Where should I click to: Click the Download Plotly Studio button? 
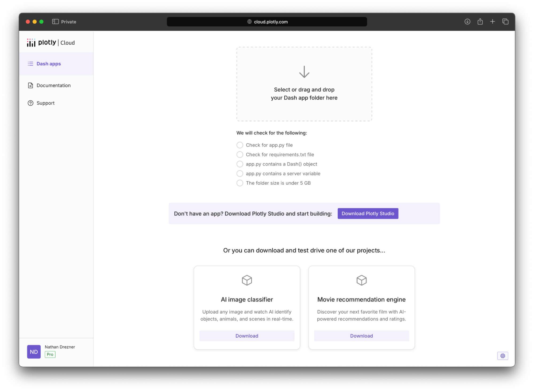coord(368,213)
